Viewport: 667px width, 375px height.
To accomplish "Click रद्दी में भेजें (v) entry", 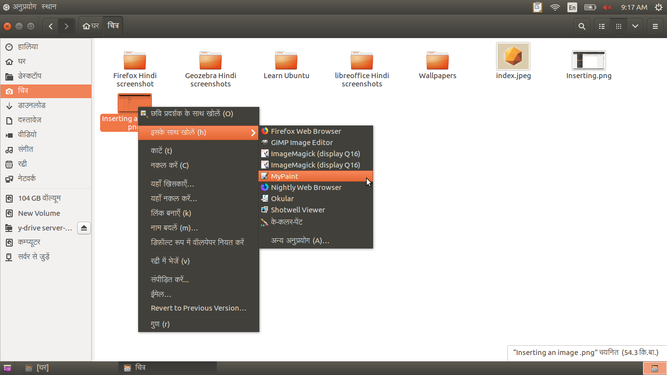I will (199, 261).
